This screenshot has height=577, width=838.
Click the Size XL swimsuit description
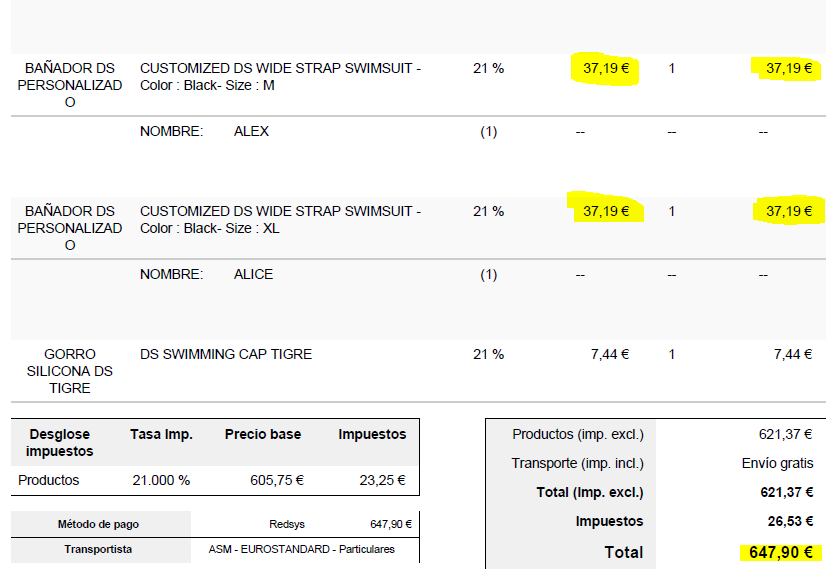click(x=281, y=220)
